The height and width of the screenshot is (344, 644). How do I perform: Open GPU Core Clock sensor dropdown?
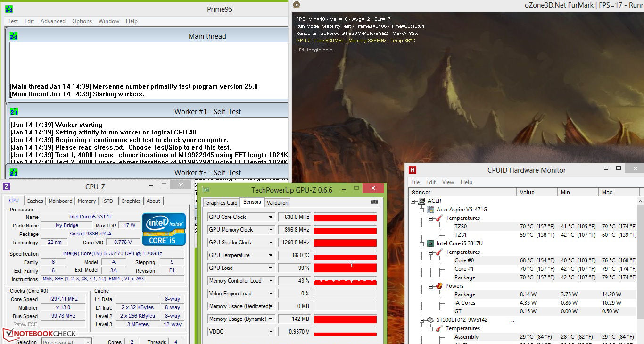[x=271, y=217]
